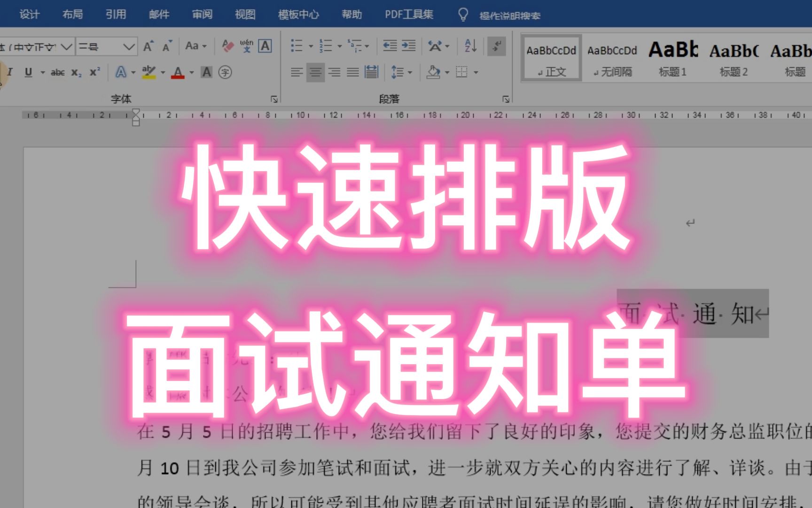Apply numbered list
This screenshot has height=508, width=812.
point(326,46)
